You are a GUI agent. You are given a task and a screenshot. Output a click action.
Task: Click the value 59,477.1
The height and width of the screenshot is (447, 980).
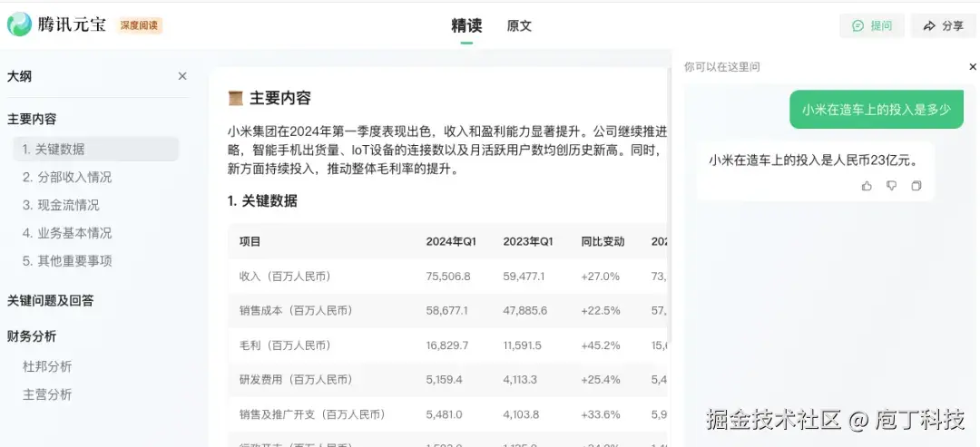click(x=524, y=276)
